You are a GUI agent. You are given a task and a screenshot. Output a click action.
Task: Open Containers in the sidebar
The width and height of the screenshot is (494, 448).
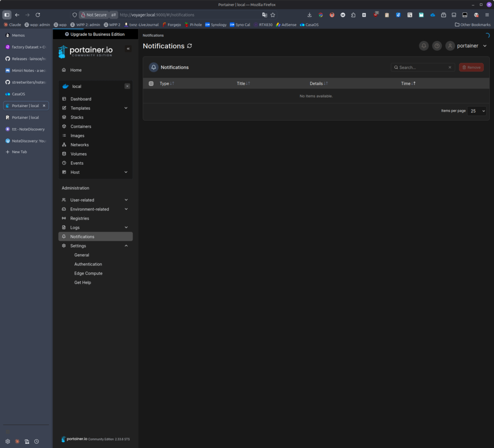81,126
